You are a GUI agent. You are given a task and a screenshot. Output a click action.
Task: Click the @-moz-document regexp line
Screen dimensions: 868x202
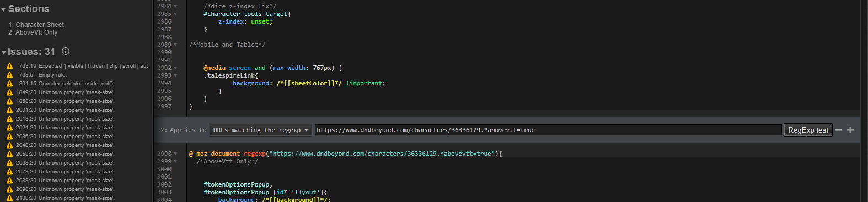345,154
